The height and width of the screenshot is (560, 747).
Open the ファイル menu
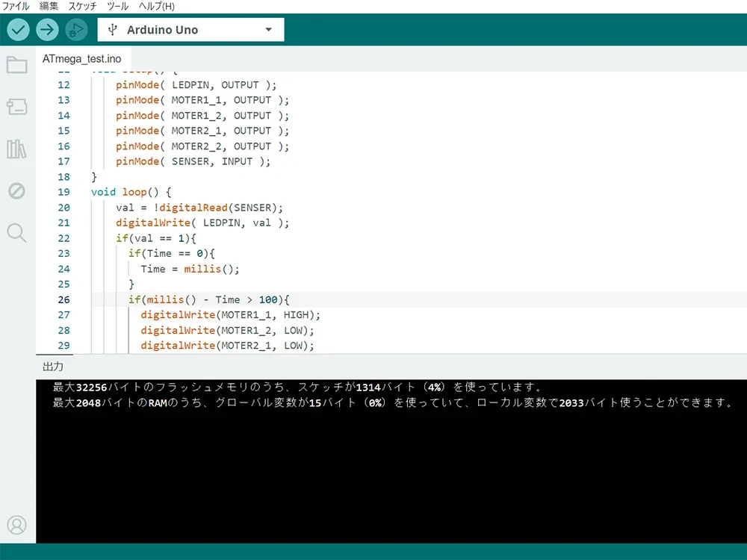(x=16, y=6)
